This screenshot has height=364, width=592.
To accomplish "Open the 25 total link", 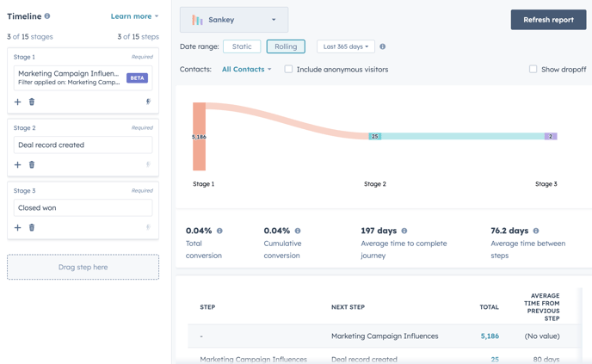I will 495,360.
